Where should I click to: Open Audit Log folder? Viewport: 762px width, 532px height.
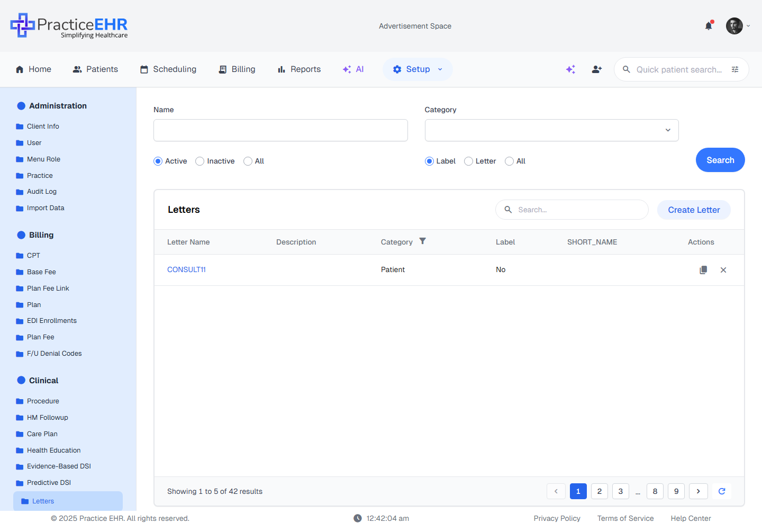tap(36, 192)
